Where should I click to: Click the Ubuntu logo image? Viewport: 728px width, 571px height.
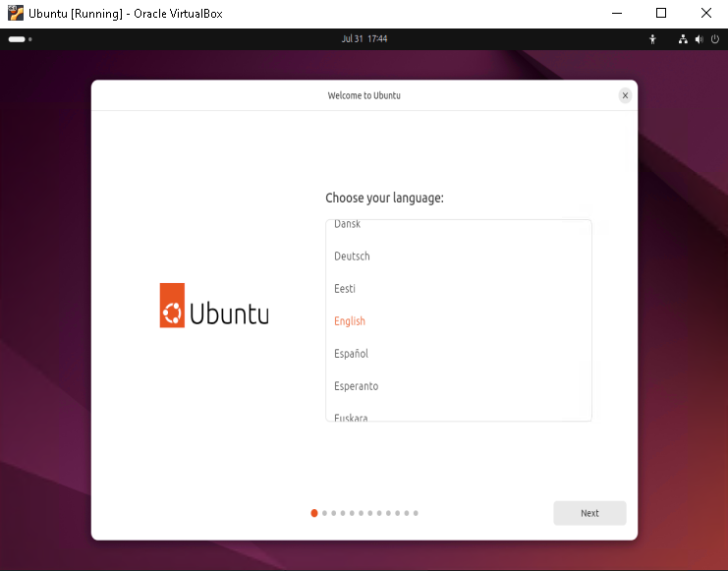coord(214,306)
